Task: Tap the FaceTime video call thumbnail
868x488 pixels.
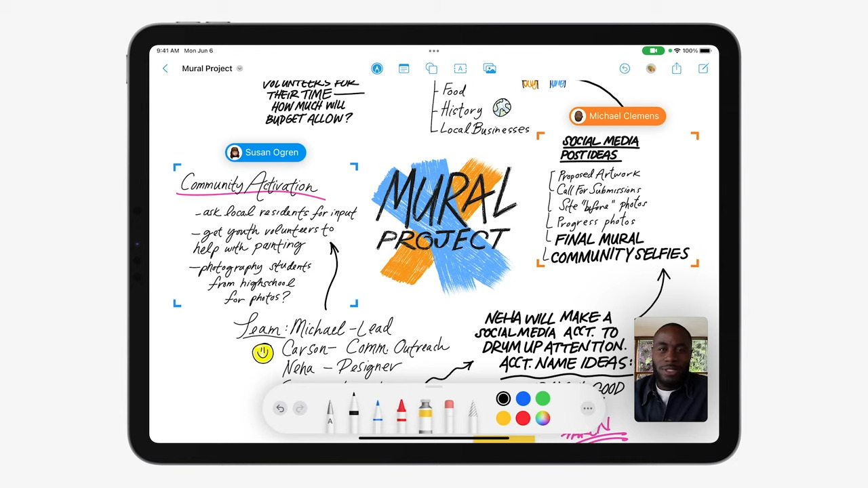Action: [x=671, y=369]
